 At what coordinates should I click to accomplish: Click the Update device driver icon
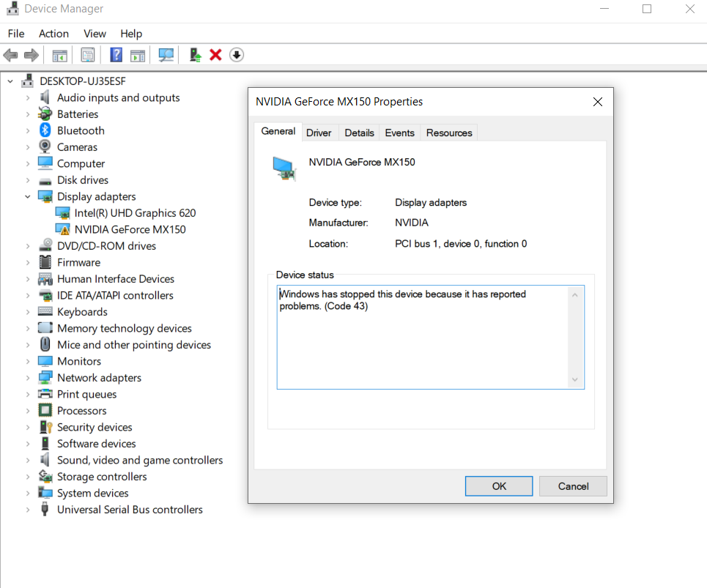click(195, 55)
